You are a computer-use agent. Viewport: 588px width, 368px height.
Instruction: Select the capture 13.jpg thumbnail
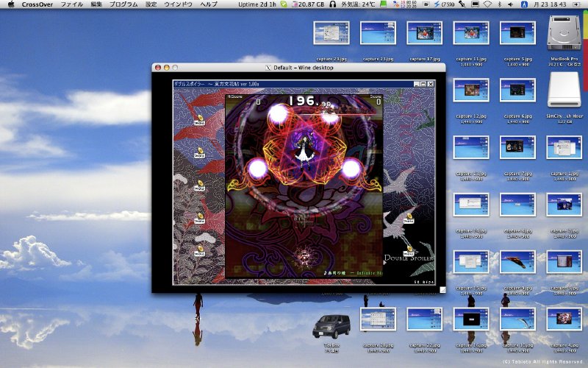click(471, 147)
